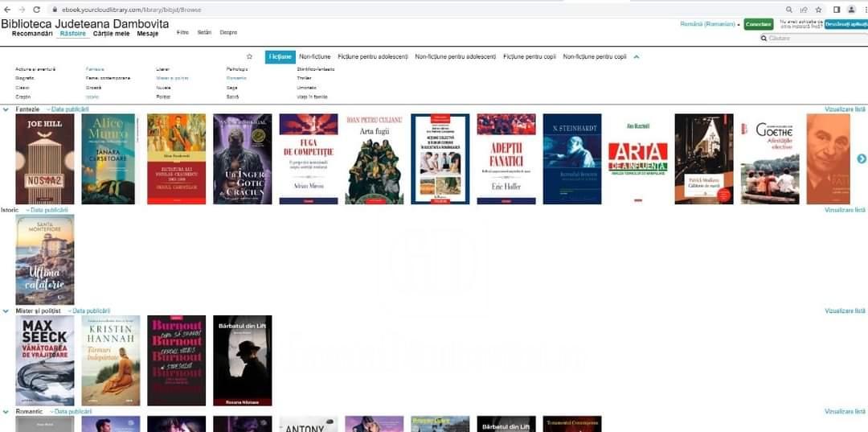Toggle the Thriller genre filter

click(x=305, y=78)
